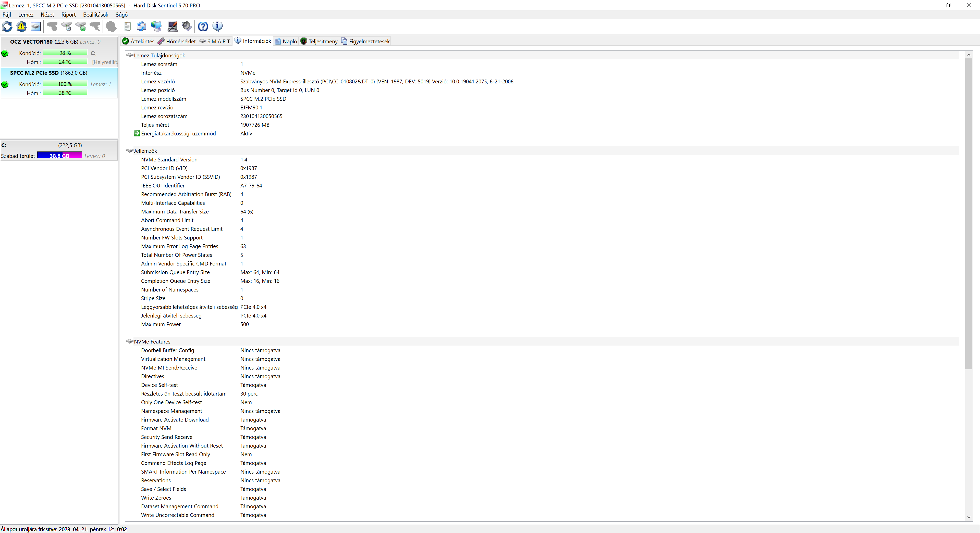Click the refresh disk status toolbar icon

7,26
